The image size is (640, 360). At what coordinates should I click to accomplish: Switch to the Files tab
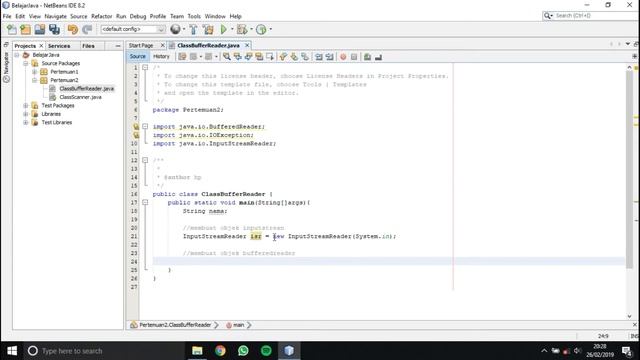(88, 46)
